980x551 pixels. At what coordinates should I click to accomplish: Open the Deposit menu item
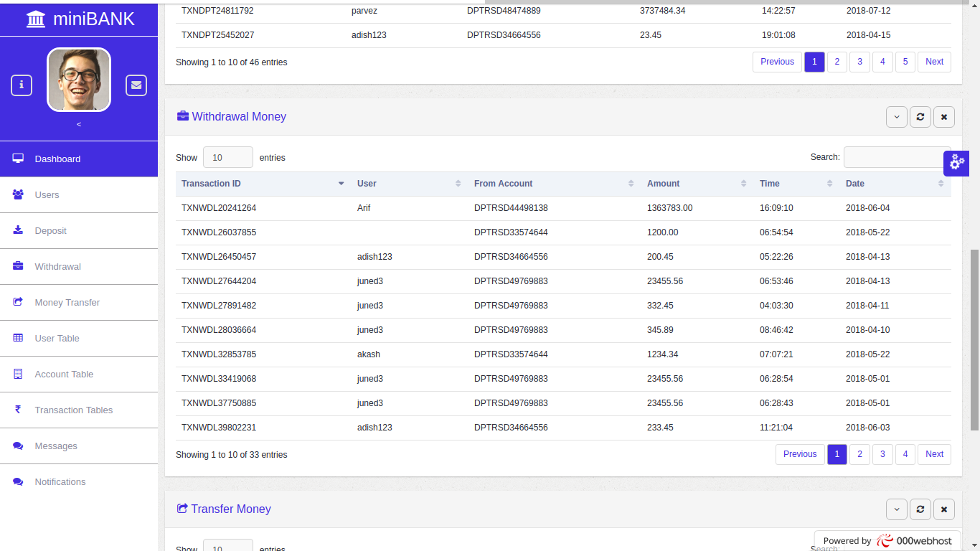[79, 230]
